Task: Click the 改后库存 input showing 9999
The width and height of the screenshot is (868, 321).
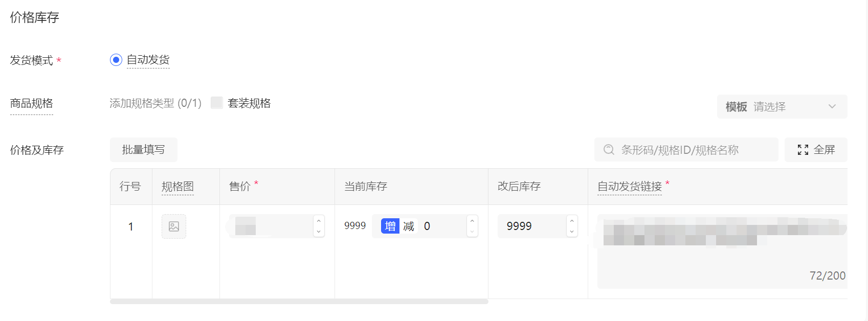Action: point(532,226)
